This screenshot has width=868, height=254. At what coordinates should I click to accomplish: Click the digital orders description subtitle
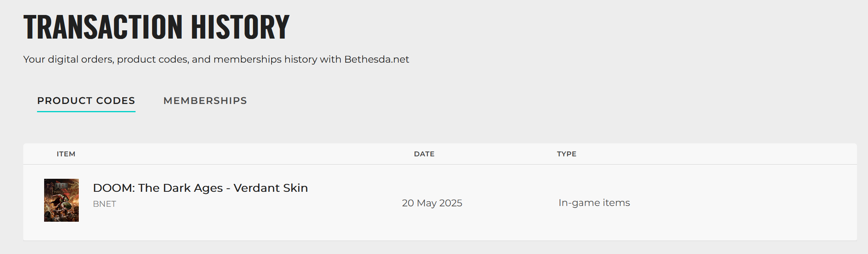pos(216,59)
